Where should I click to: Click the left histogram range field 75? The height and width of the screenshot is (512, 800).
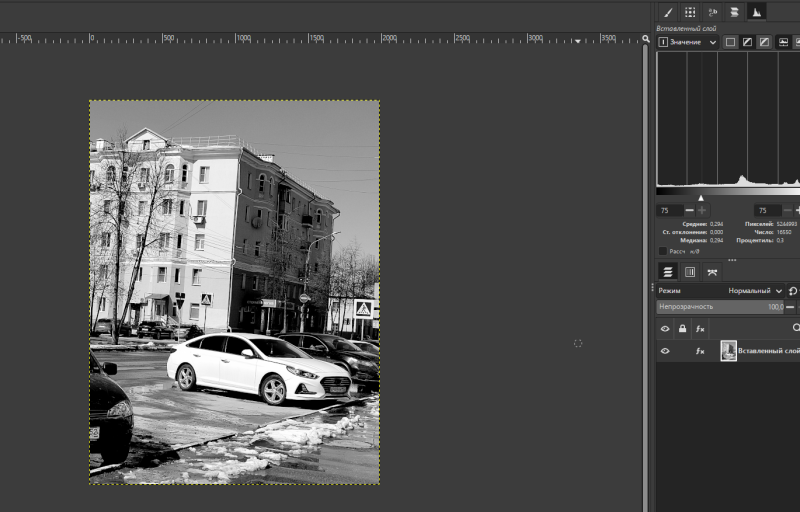click(x=668, y=211)
